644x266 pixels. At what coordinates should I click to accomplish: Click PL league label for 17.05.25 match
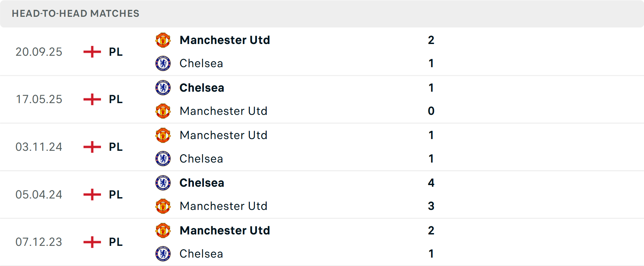(116, 99)
